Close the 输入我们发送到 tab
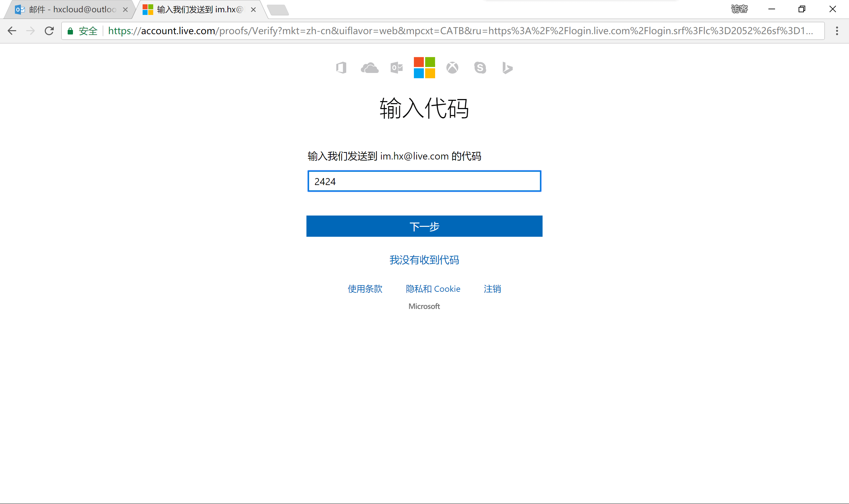Screen dimensions: 849x504 [x=253, y=10]
